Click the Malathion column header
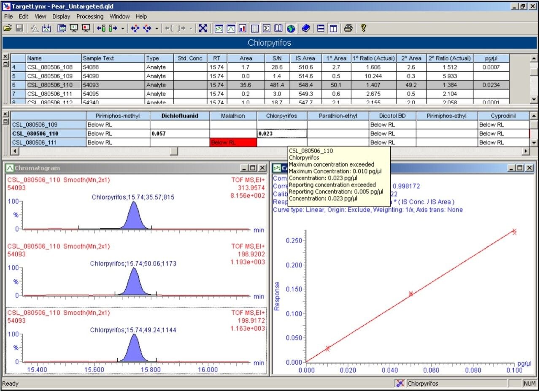Image resolution: width=540 pixels, height=392 pixels. tap(233, 116)
